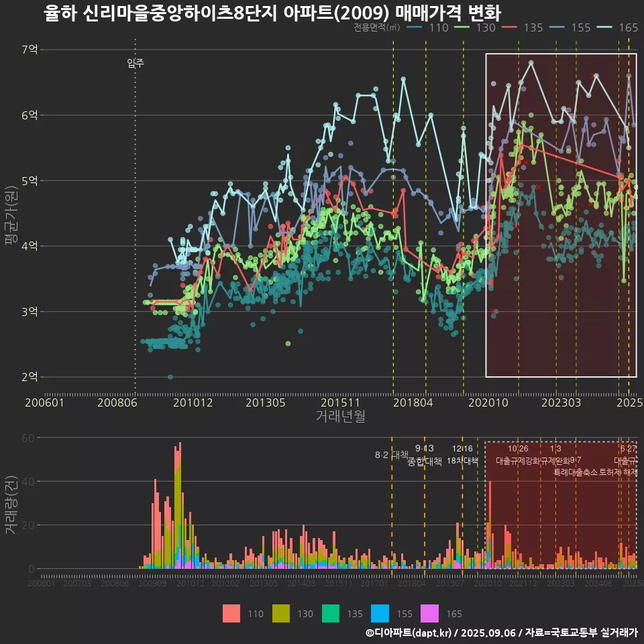Click the green 135 legend swatch

pos(331,614)
